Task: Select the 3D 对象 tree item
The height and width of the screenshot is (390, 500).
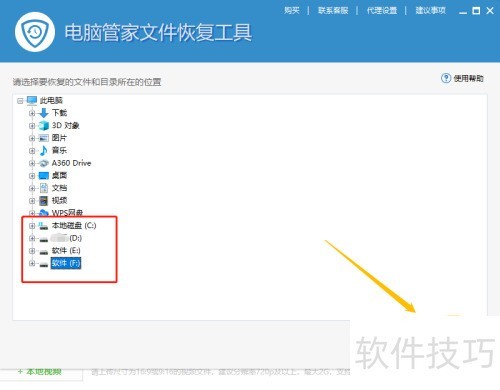Action: click(x=65, y=126)
